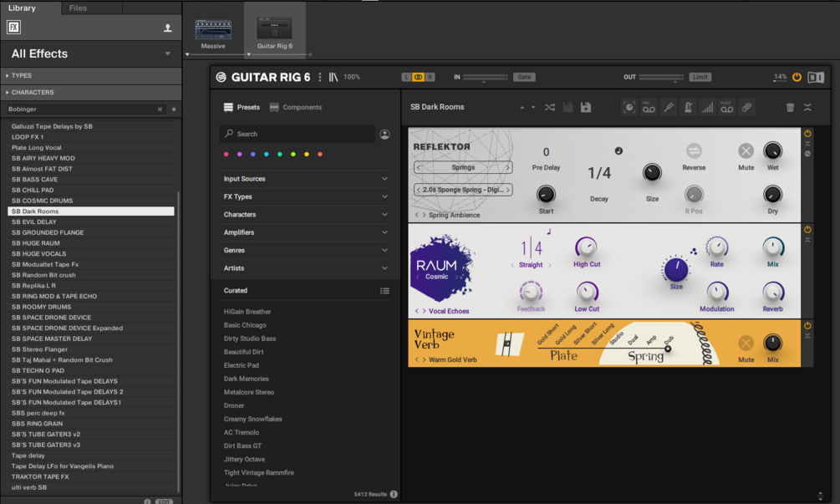This screenshot has width=840, height=504.
Task: Click the Tape delay preset
Action: (x=90, y=456)
